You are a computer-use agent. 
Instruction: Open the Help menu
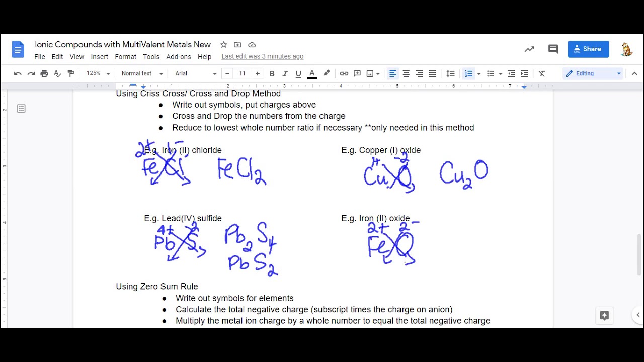point(205,57)
